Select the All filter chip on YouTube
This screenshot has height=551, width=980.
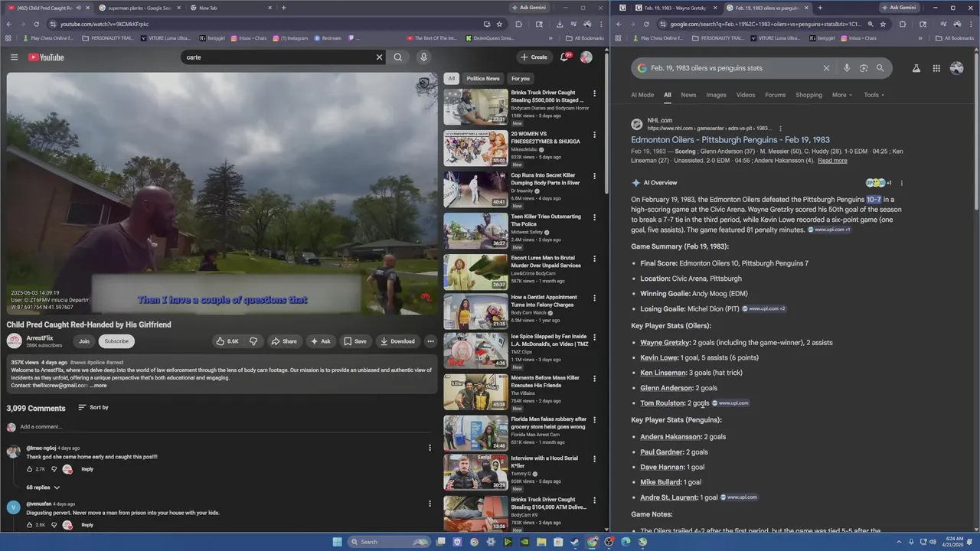[452, 78]
